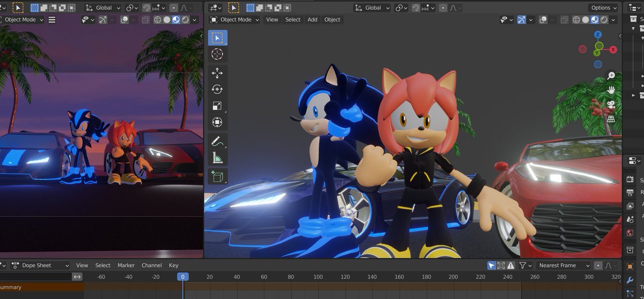Choose the subtract selection mode in right viewport
The height and width of the screenshot is (299, 644).
268,8
